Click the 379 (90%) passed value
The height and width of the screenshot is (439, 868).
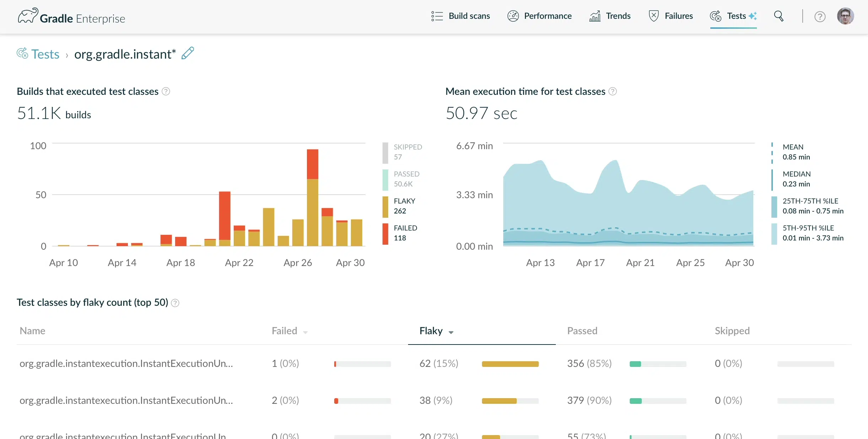click(589, 400)
